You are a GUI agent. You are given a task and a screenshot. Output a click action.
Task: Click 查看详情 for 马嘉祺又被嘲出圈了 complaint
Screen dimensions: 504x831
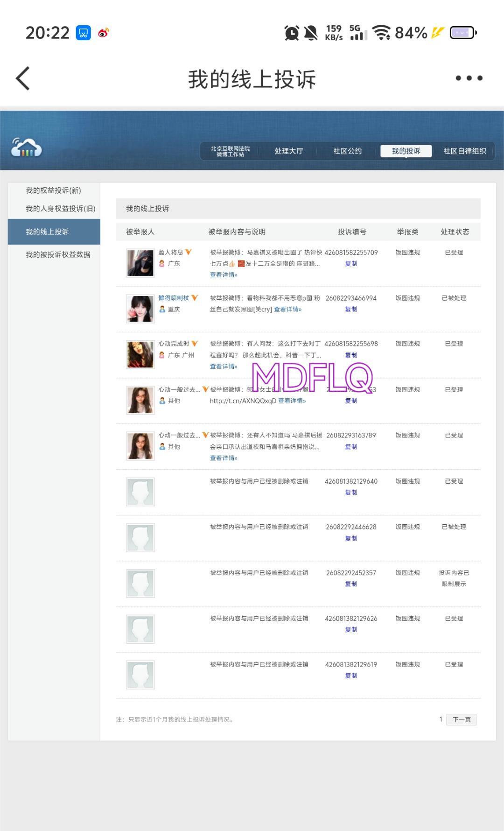[x=224, y=275]
